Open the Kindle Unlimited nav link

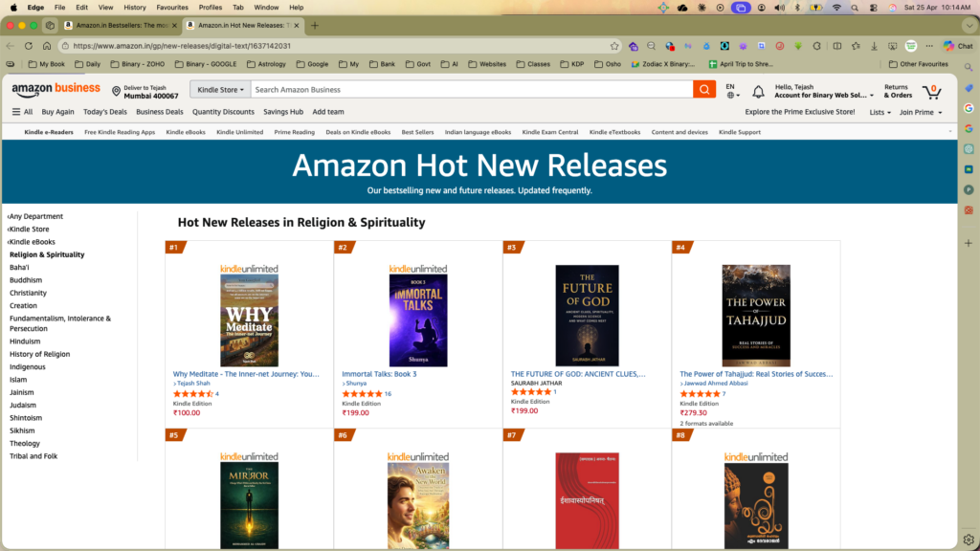239,132
